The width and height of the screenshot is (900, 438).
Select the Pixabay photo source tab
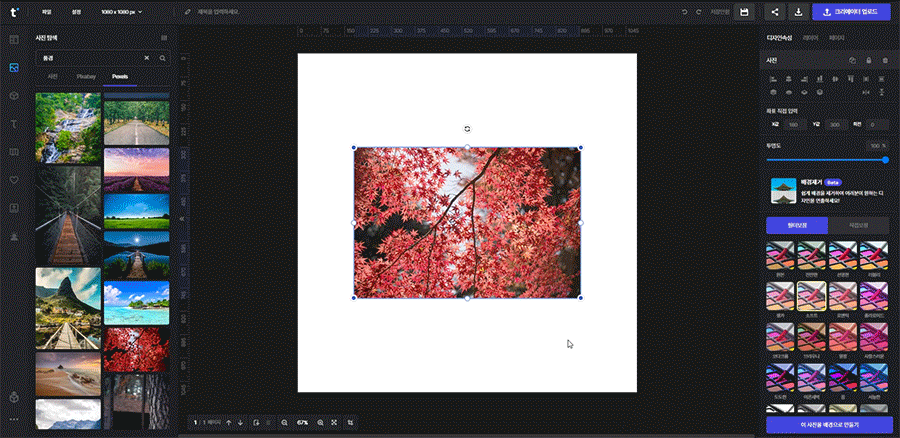[86, 76]
